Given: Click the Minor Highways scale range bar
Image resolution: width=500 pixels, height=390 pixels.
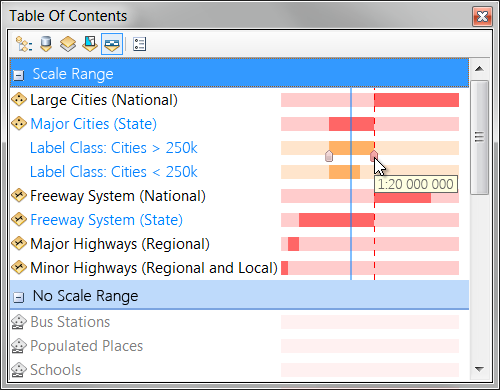Looking at the screenshot, I should 370,268.
